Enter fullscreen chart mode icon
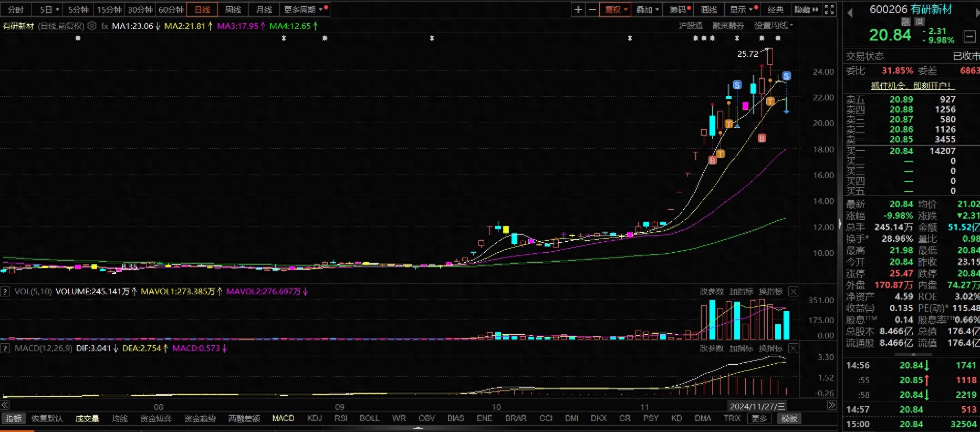Image resolution: width=980 pixels, height=432 pixels. [829, 9]
